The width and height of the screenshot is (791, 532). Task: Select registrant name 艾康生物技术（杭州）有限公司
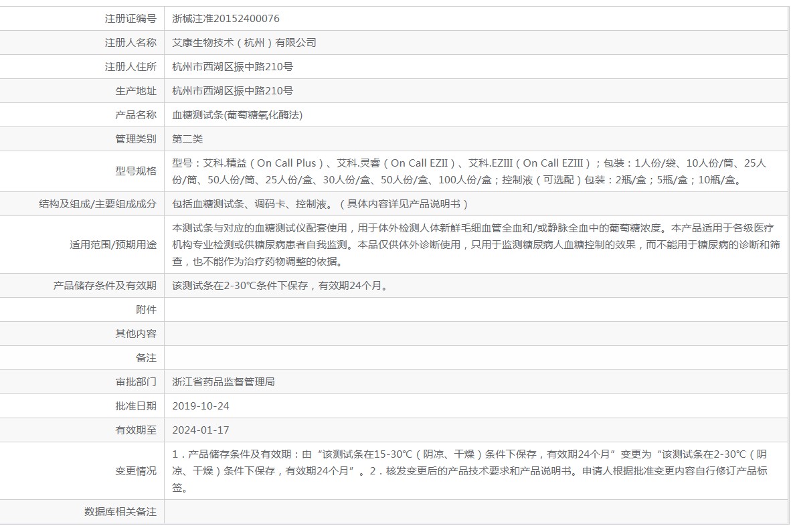click(x=244, y=43)
